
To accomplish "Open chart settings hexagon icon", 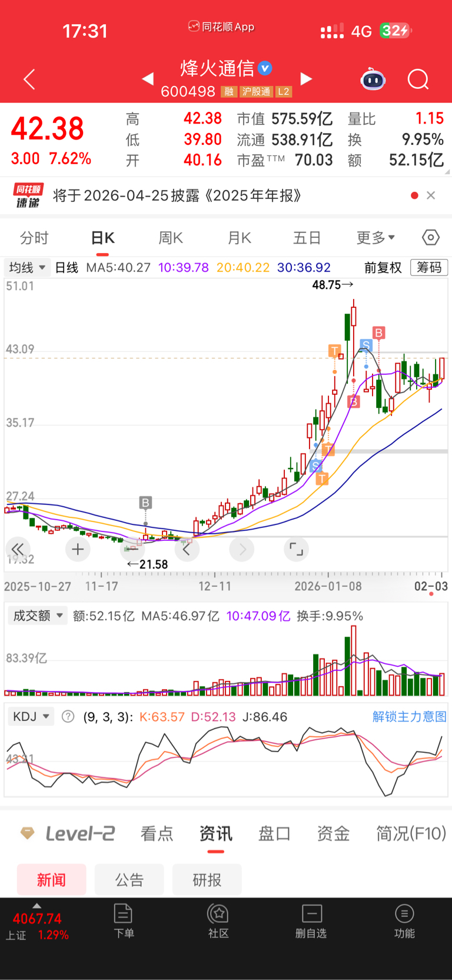I will pos(431,237).
